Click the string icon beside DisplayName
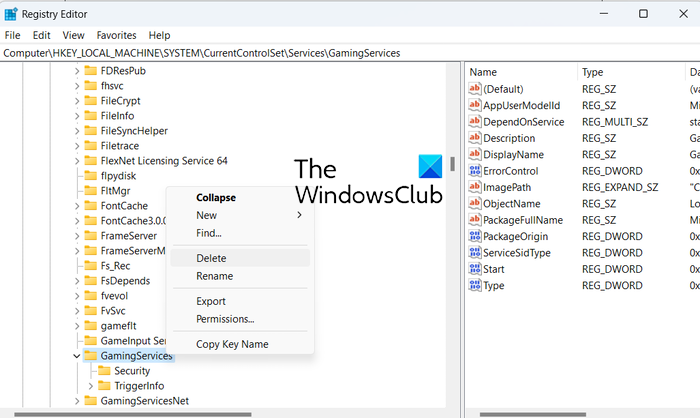700x418 pixels. 475,154
